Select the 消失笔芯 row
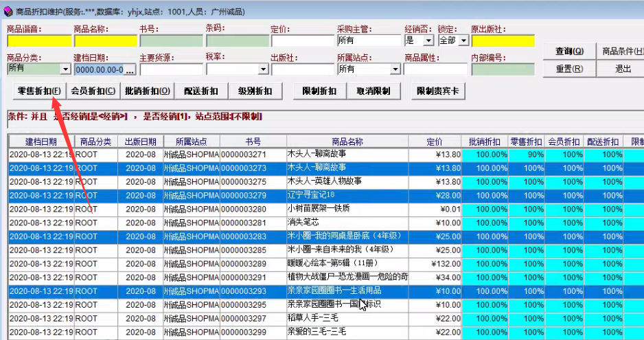 coord(325,223)
